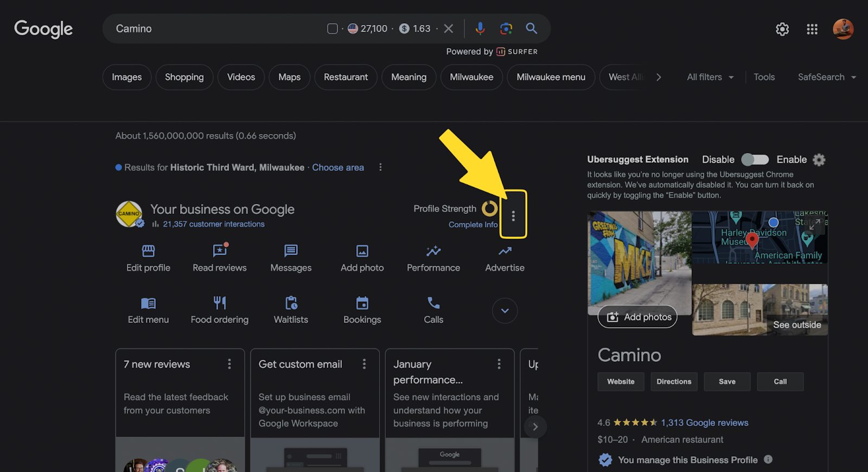The image size is (868, 472).
Task: Search by voice microphone icon
Action: point(480,28)
